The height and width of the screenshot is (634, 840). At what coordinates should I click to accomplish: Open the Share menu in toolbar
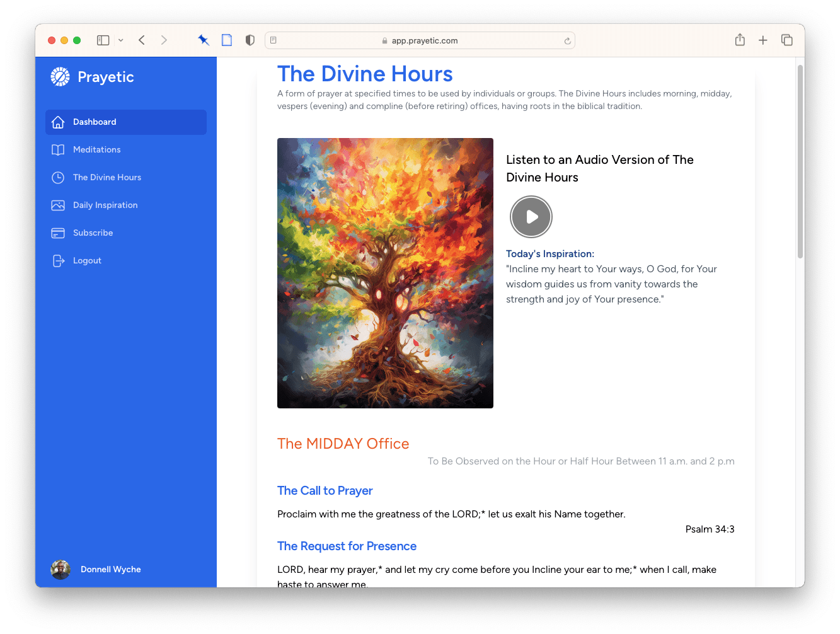[740, 40]
